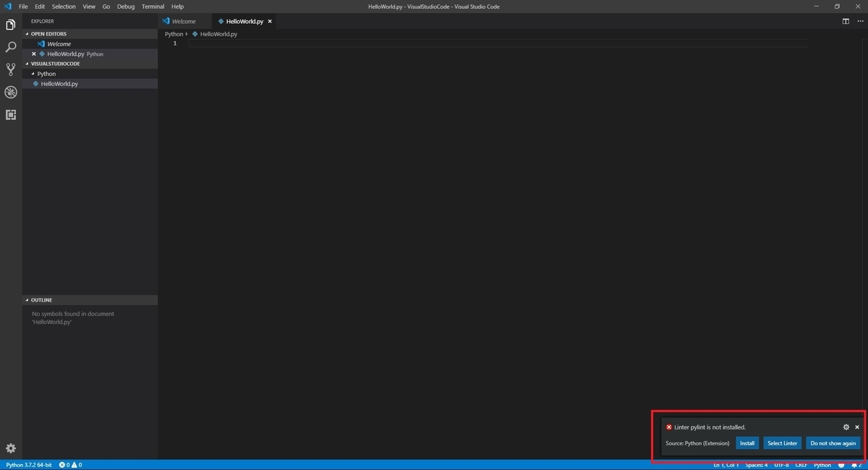Click 'Linter pylint is not installed.' message

(710, 427)
